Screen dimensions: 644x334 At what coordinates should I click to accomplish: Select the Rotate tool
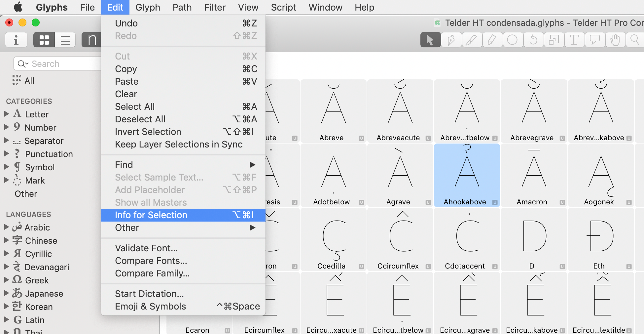click(533, 40)
